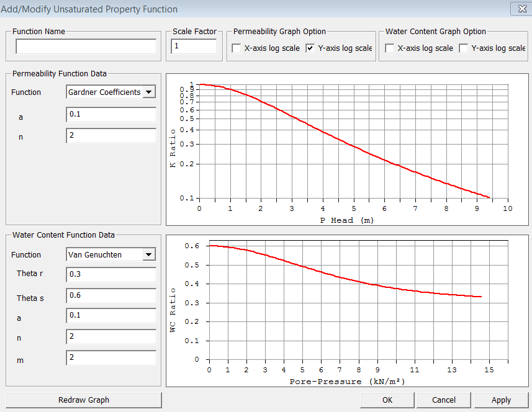Uncheck Permeability Graph Y-axis log scale
Viewport: 532px width, 412px height.
click(x=310, y=48)
